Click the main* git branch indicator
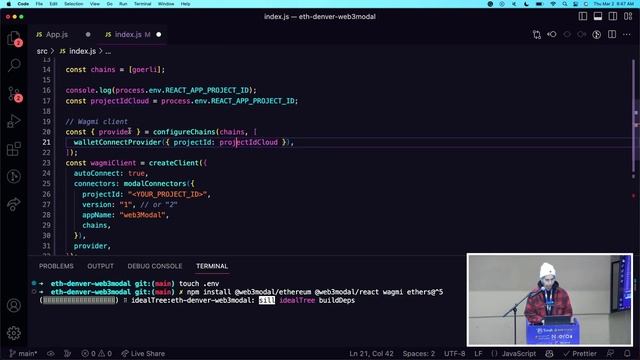This screenshot has width=640, height=360. [x=23, y=353]
